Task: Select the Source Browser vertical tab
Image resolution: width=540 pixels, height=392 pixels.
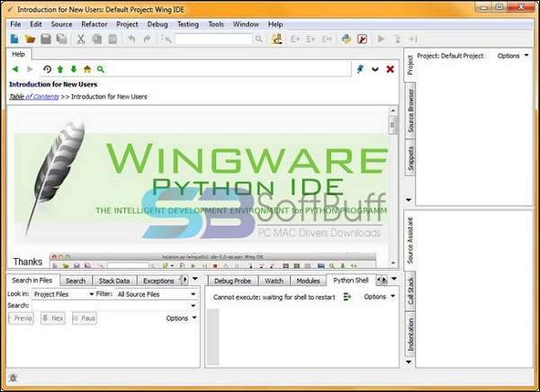Action: click(410, 111)
